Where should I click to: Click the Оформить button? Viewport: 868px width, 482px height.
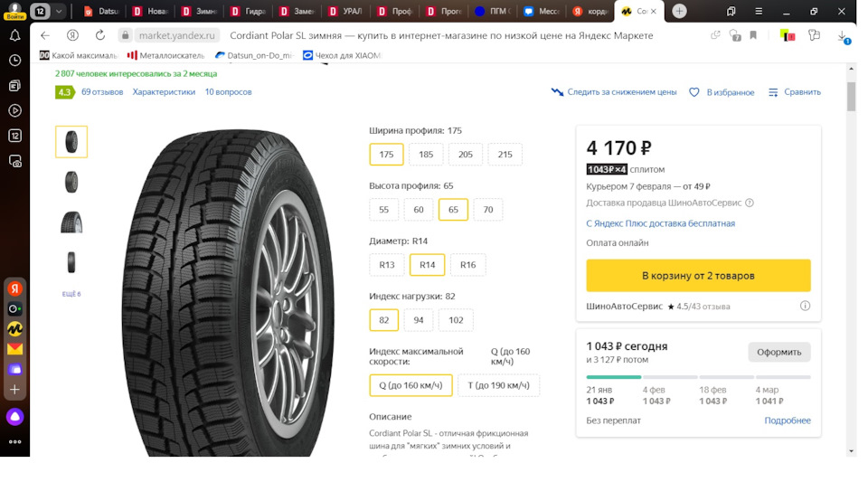[x=778, y=352]
